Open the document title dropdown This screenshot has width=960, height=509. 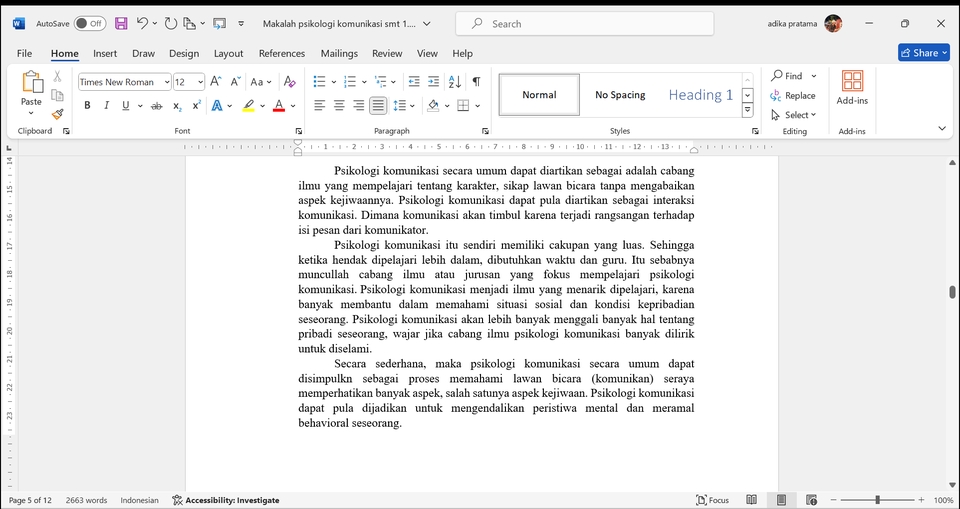coord(427,24)
